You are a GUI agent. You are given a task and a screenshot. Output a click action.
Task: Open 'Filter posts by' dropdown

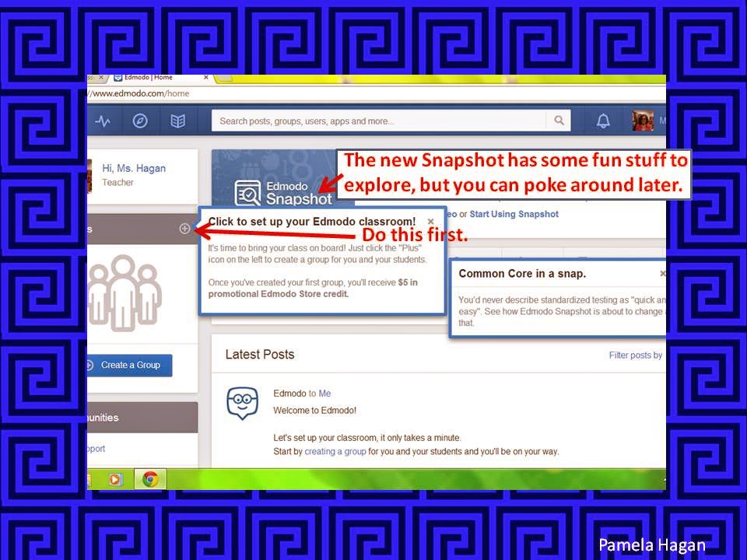point(636,355)
